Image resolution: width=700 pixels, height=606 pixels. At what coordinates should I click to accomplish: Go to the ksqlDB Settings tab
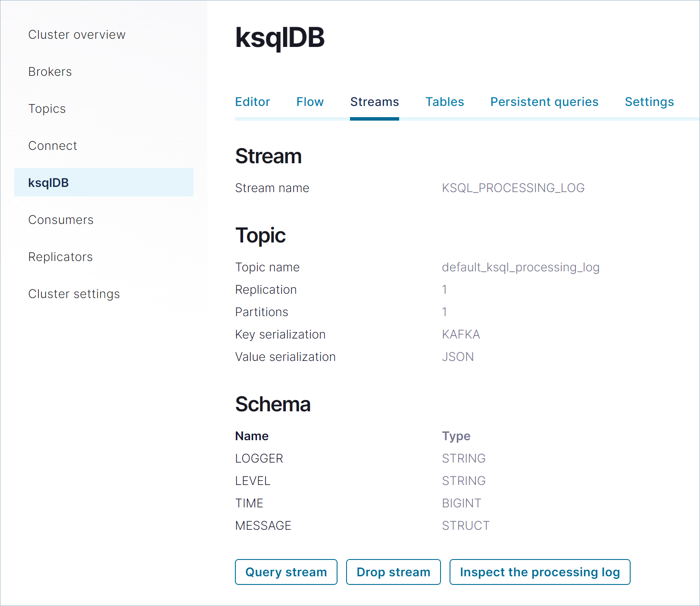click(x=649, y=102)
